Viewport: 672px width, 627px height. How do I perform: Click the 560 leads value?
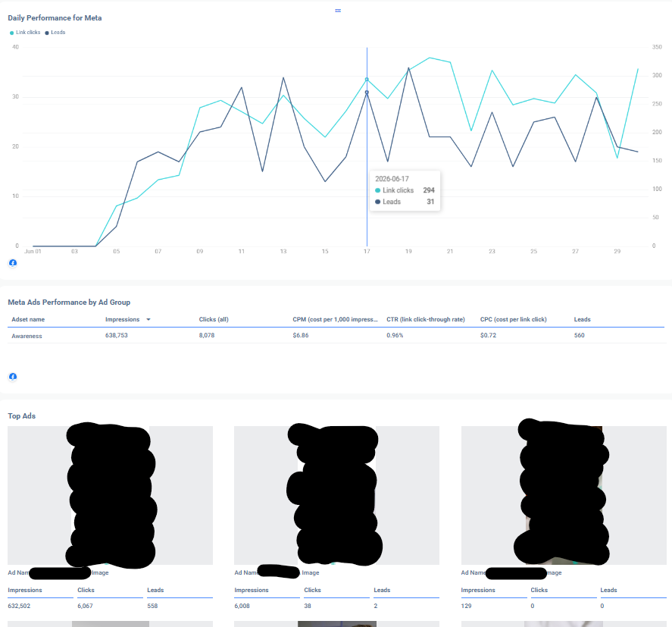[579, 335]
